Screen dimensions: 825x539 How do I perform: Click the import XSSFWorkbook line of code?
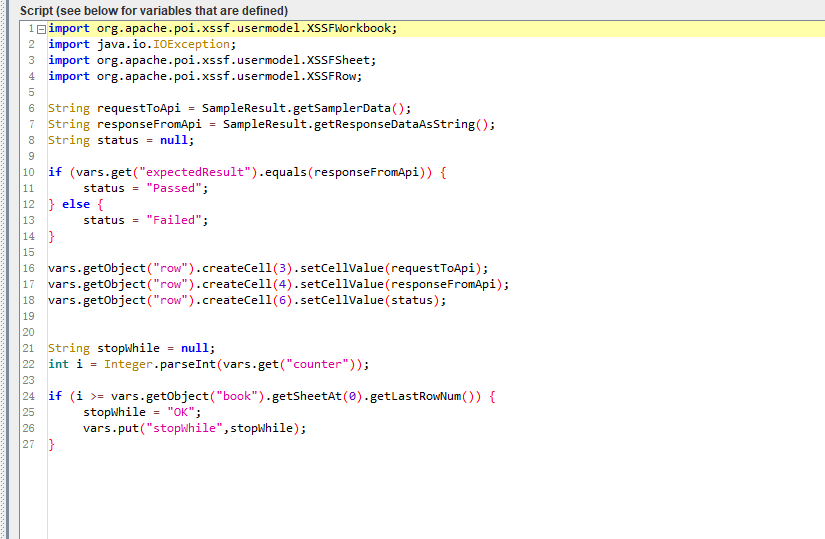click(223, 28)
